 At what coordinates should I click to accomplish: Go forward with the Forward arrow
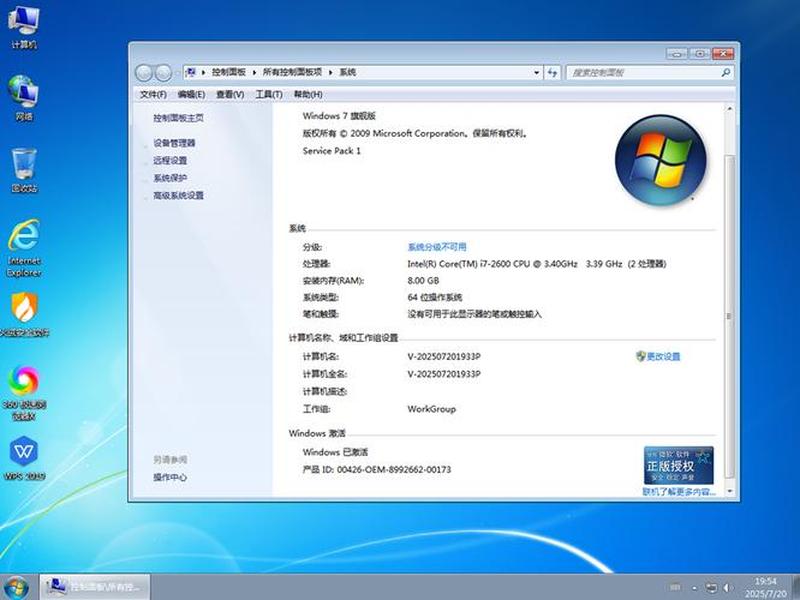click(x=163, y=73)
